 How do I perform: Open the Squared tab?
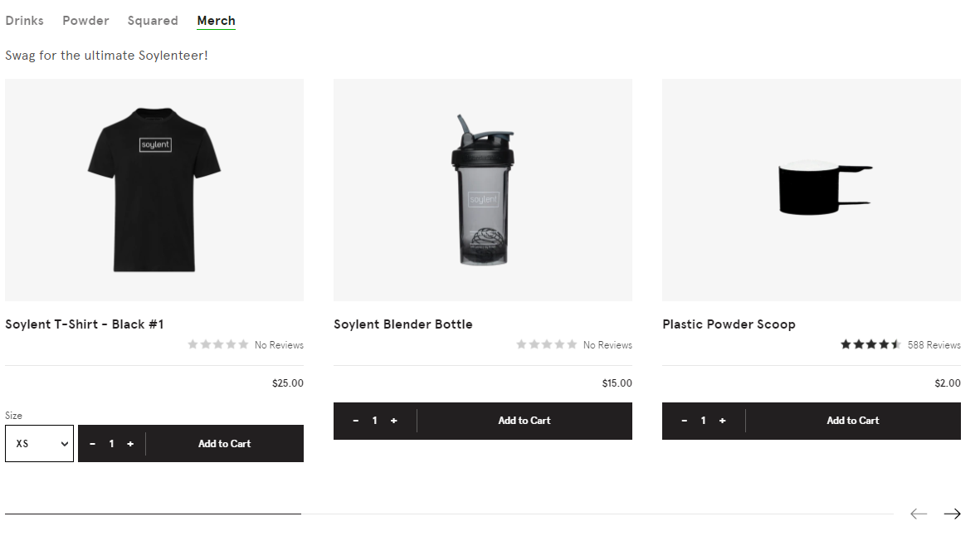click(x=153, y=21)
